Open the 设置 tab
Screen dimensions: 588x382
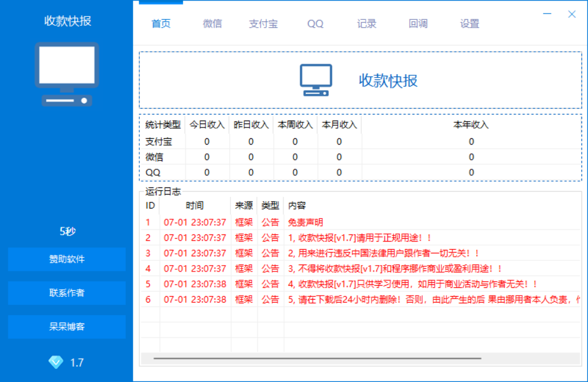coord(469,24)
